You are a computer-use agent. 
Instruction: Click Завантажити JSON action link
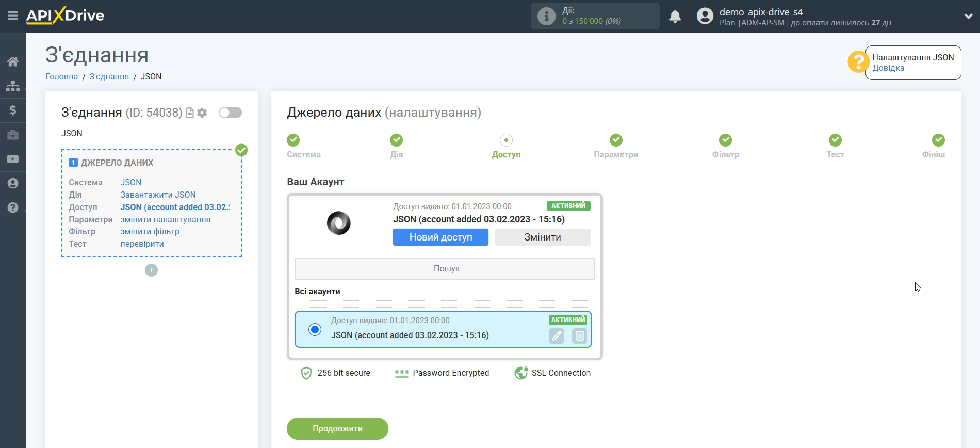click(158, 195)
